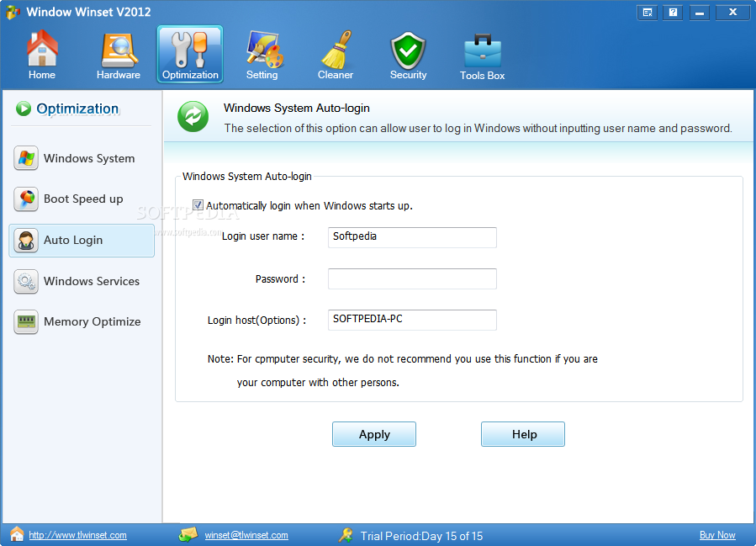Click the Tools Box tab label
This screenshot has width=756, height=546.
coord(482,75)
